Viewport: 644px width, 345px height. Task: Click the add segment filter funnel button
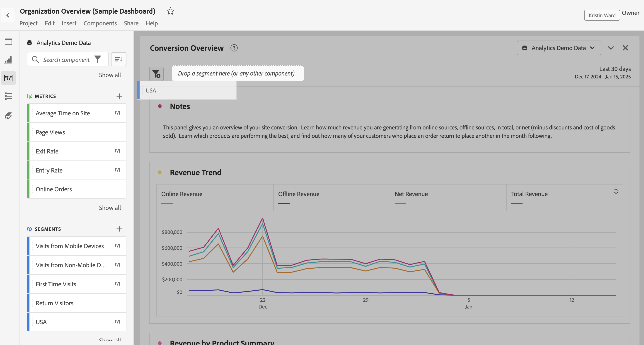click(156, 74)
